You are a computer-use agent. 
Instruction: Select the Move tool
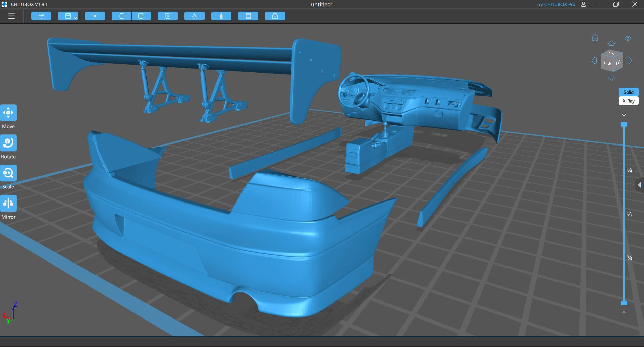(x=8, y=113)
